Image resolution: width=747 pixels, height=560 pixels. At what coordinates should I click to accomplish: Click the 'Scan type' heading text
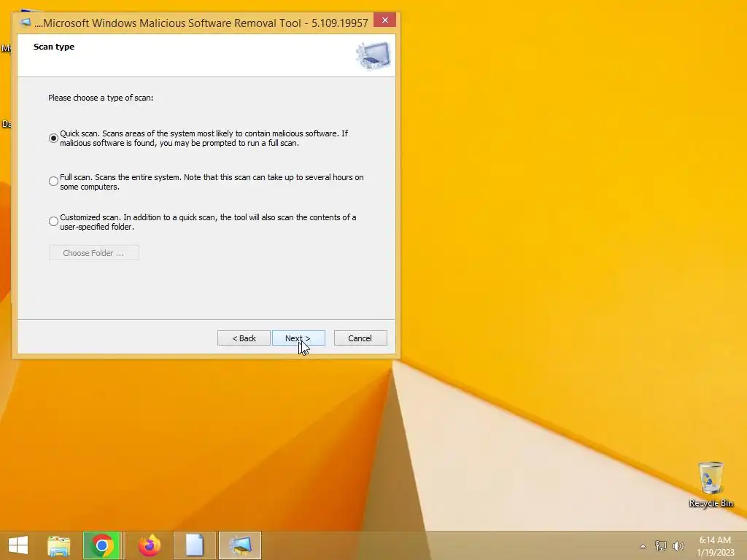point(54,47)
